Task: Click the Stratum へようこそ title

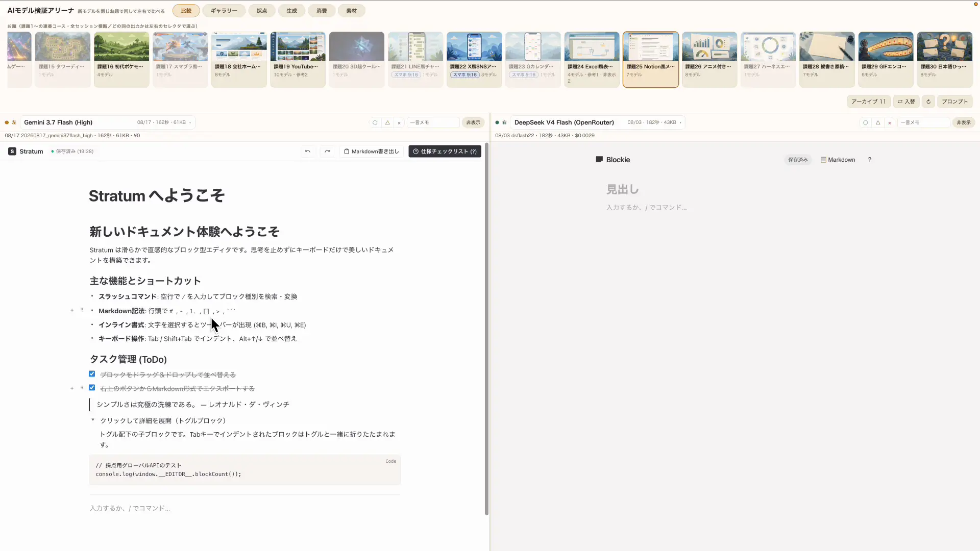Action: (x=157, y=196)
